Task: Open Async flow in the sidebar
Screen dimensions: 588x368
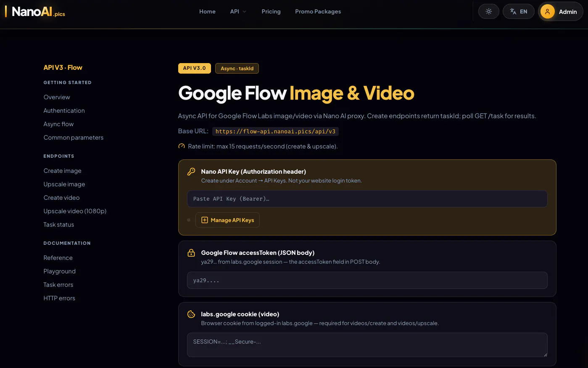Action: [58, 124]
